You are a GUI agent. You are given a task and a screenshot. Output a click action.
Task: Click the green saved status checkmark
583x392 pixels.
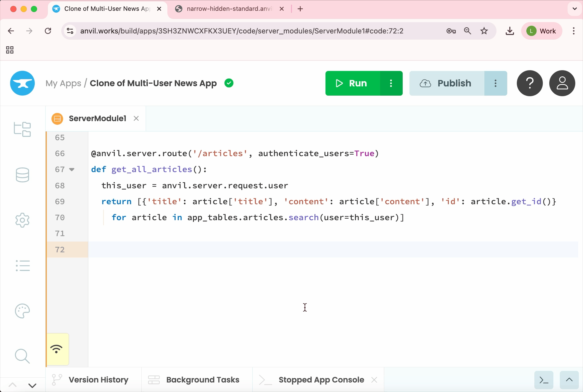(x=229, y=83)
